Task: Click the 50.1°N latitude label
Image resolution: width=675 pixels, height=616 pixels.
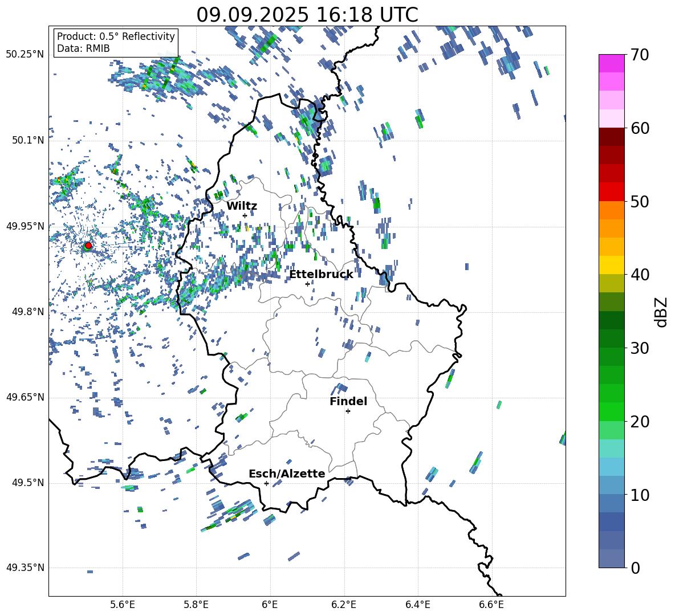Action: click(27, 140)
